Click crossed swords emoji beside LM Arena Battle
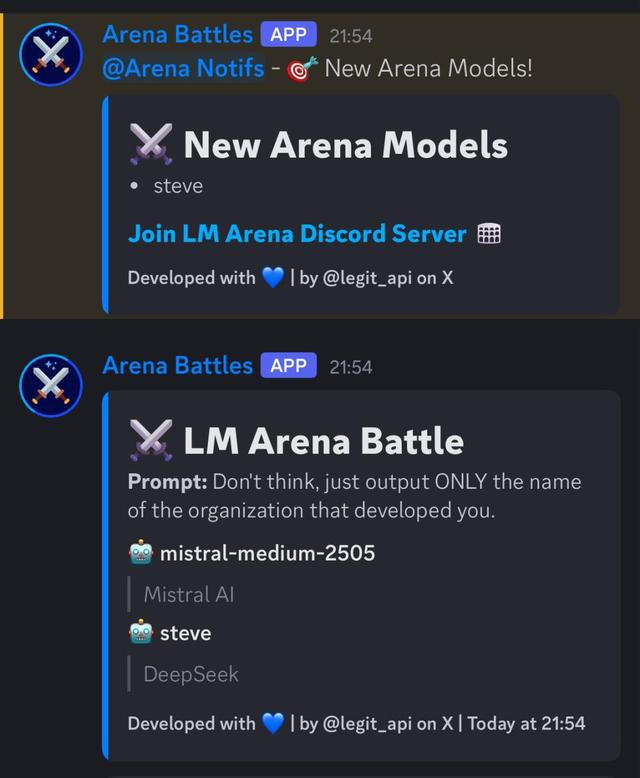 [x=151, y=440]
